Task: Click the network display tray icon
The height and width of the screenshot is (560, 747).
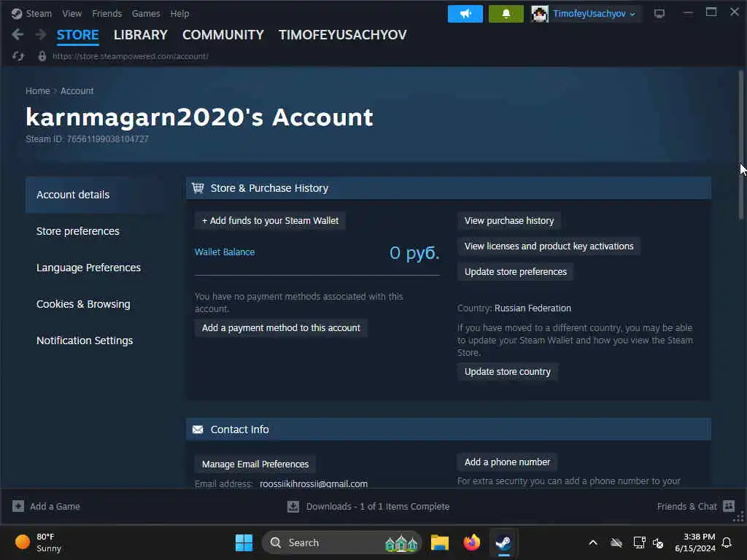Action: pyautogui.click(x=639, y=542)
